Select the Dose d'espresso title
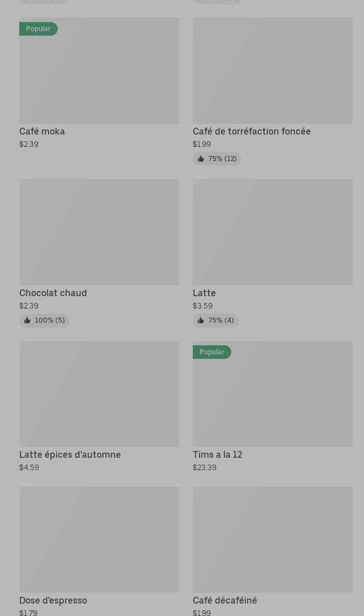 click(53, 600)
